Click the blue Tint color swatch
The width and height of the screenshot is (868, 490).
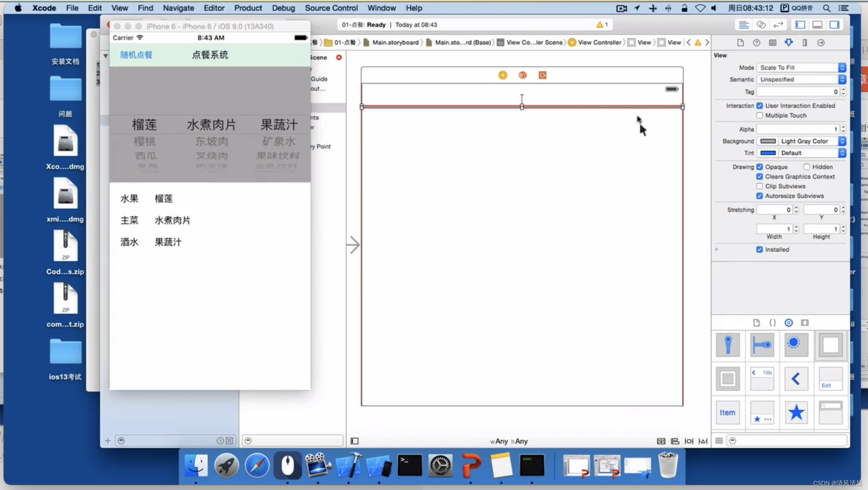[x=768, y=153]
